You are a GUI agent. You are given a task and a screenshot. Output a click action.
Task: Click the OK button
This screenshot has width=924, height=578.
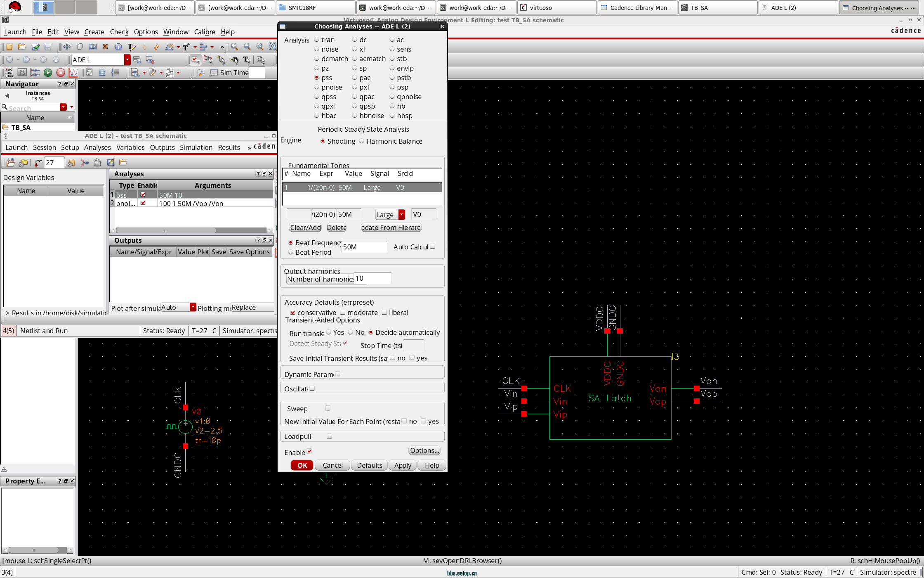[x=302, y=465]
